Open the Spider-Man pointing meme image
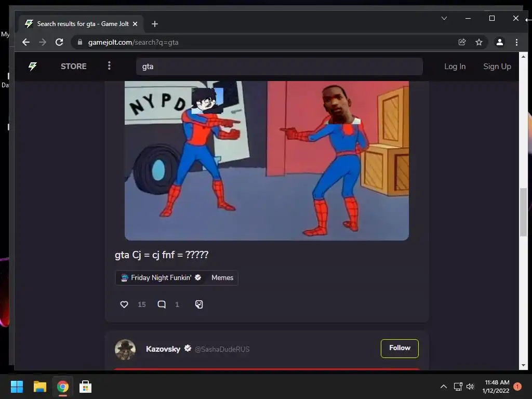Viewport: 532px width, 399px height. pos(267,161)
